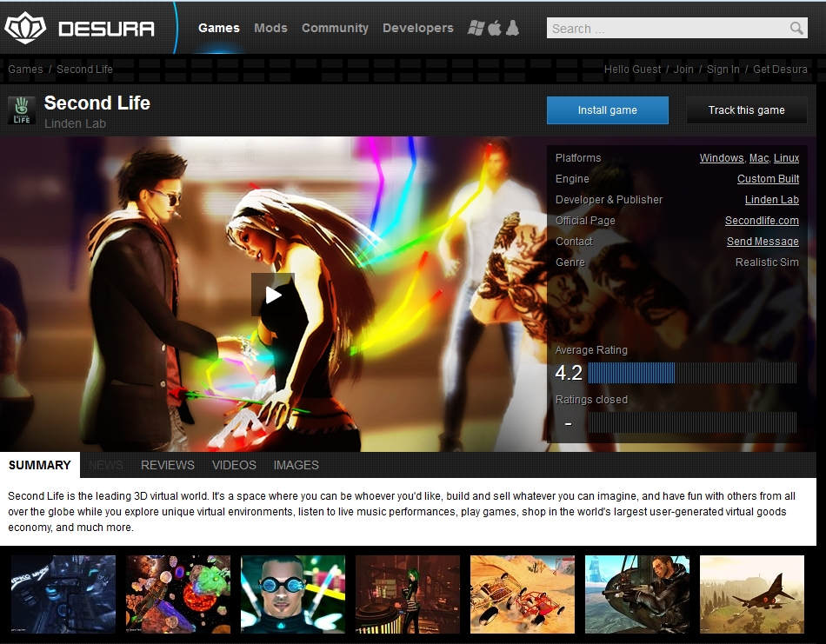Click the Install game button

point(607,110)
